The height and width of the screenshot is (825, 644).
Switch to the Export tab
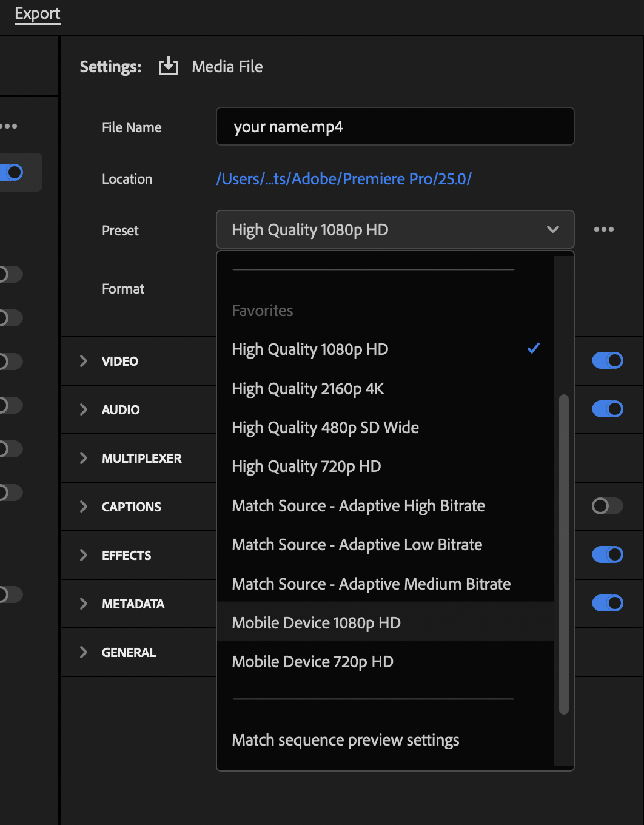pyautogui.click(x=38, y=13)
